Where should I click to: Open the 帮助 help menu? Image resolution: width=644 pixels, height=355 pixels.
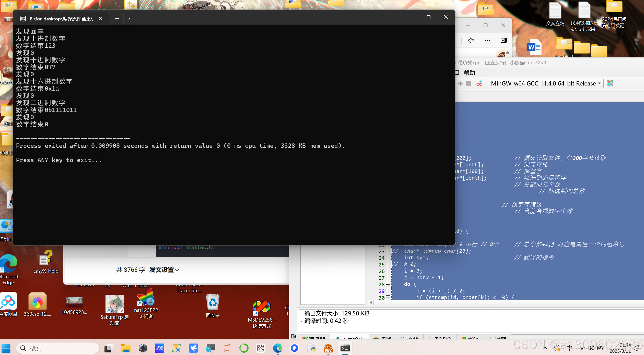(x=469, y=73)
